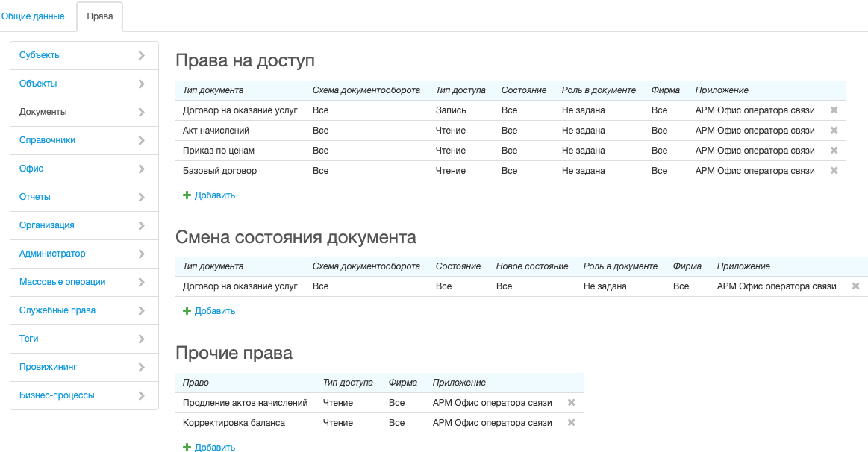Delete the Продление актов начислений right

[x=571, y=402]
